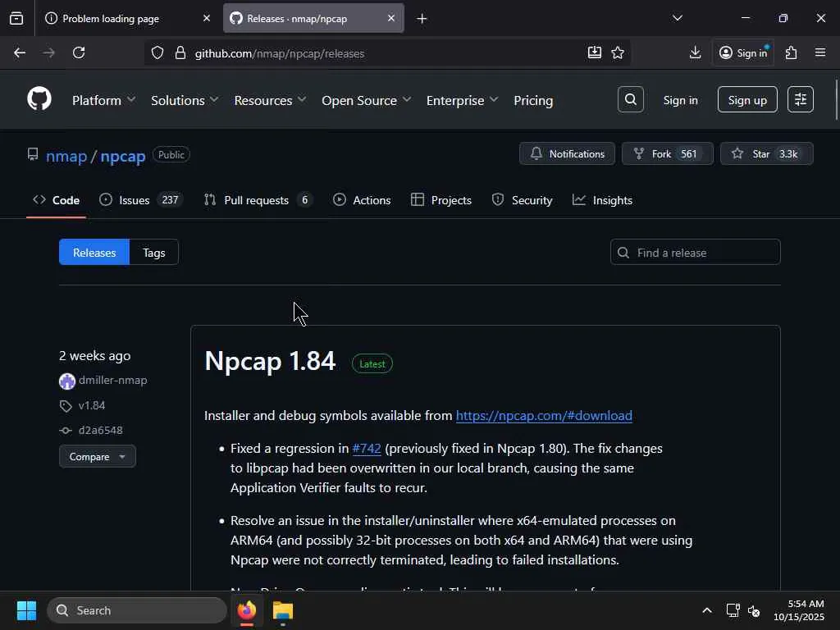Image resolution: width=840 pixels, height=630 pixels.
Task: Open the Security tab
Action: pyautogui.click(x=522, y=200)
